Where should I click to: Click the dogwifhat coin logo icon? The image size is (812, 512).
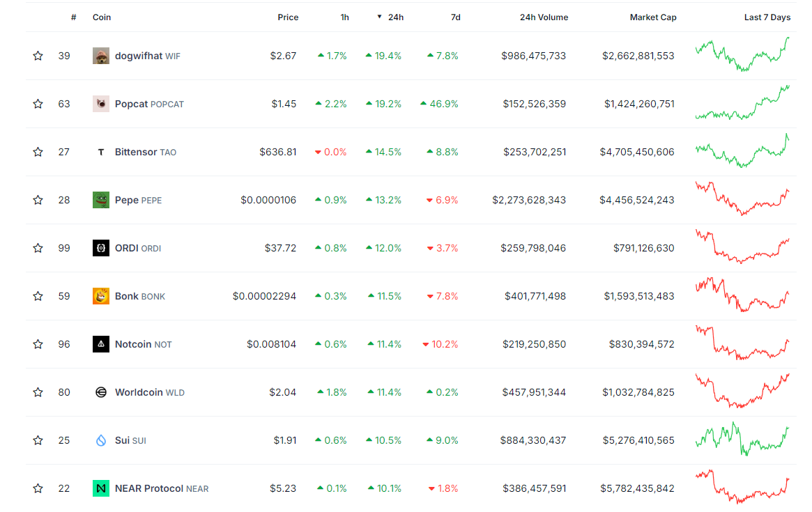[x=101, y=56]
